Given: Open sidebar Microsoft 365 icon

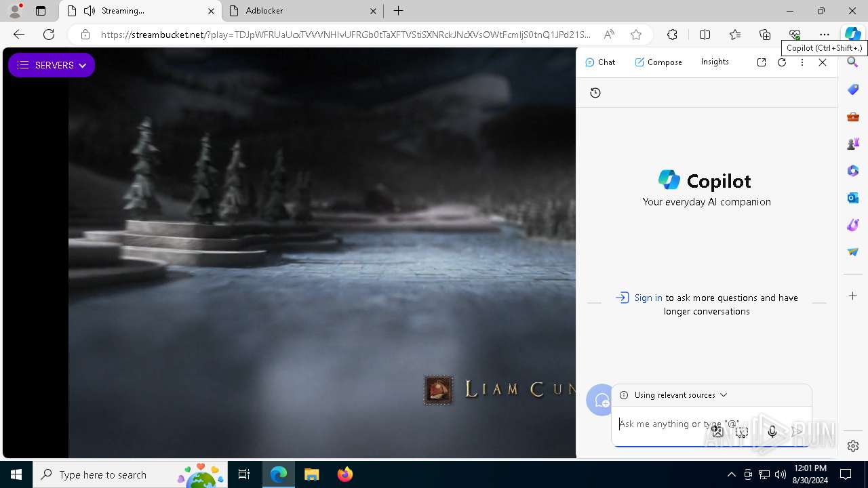Looking at the screenshot, I should [x=853, y=171].
